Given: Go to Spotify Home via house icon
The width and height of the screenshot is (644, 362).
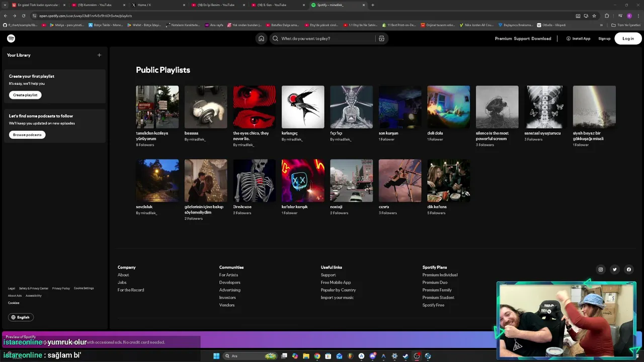Looking at the screenshot, I should click(261, 38).
